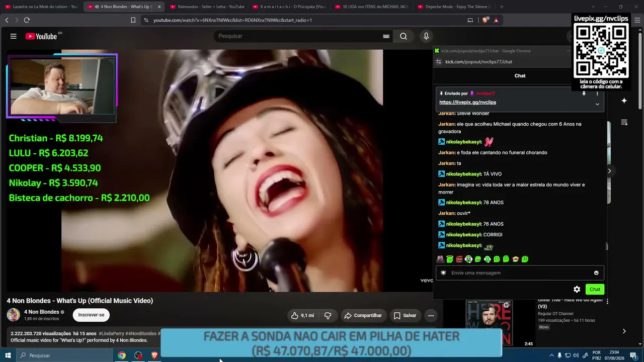Click the Windows taskbar Pesquisar search box
Viewport: 644px width, 362px height.
click(64, 355)
